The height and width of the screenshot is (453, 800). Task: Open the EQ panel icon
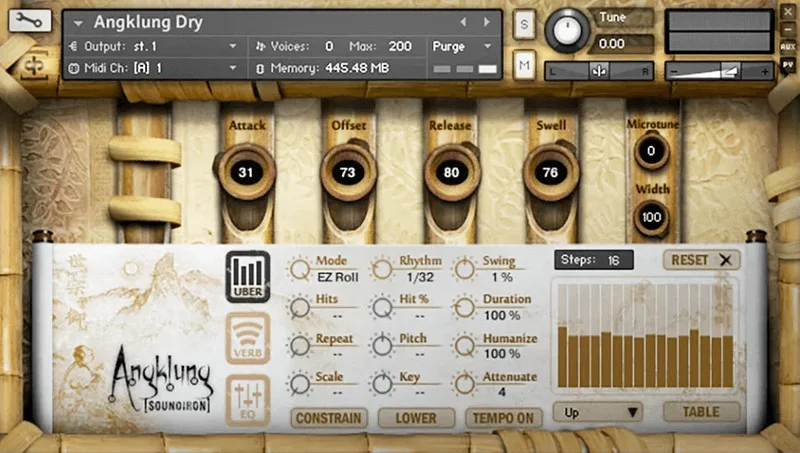(248, 400)
